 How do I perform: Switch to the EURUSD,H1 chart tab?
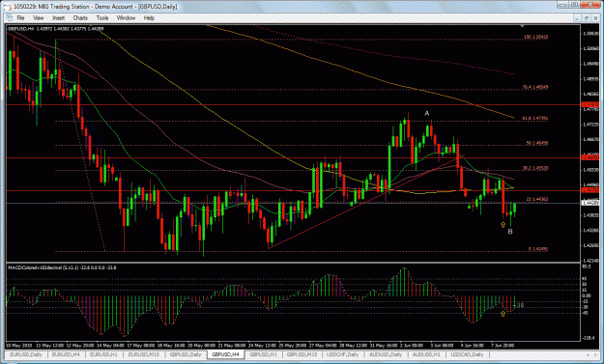tap(103, 354)
